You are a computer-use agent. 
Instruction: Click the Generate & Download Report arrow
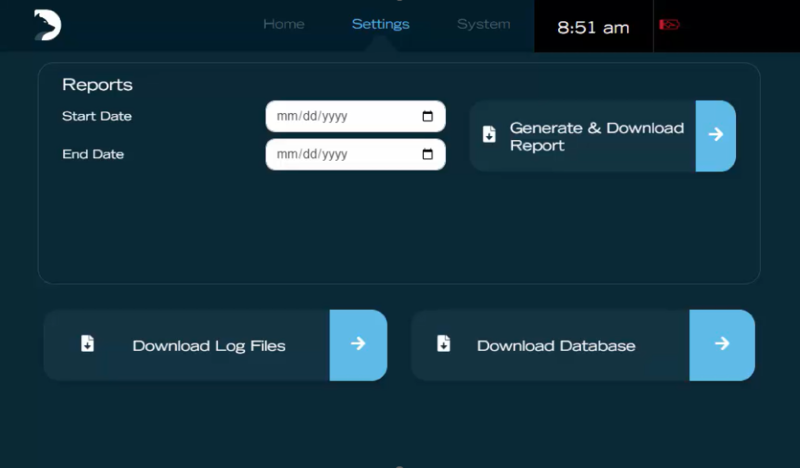click(x=715, y=135)
